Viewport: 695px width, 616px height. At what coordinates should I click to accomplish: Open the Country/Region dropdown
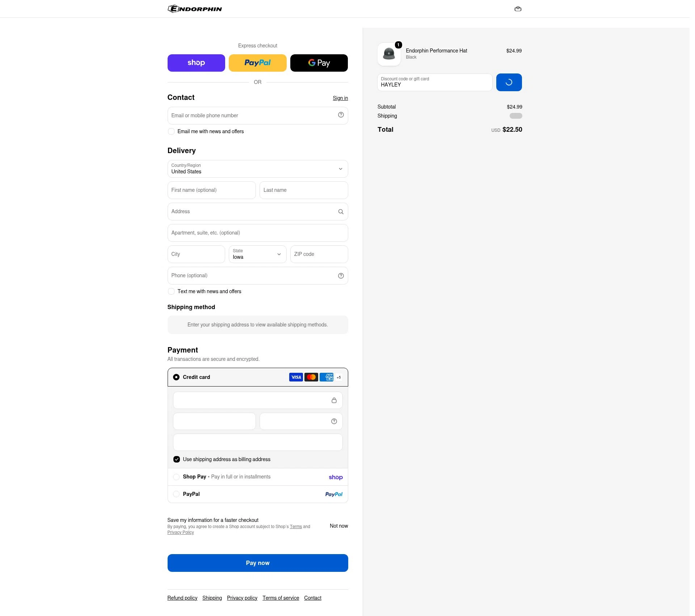pyautogui.click(x=258, y=169)
